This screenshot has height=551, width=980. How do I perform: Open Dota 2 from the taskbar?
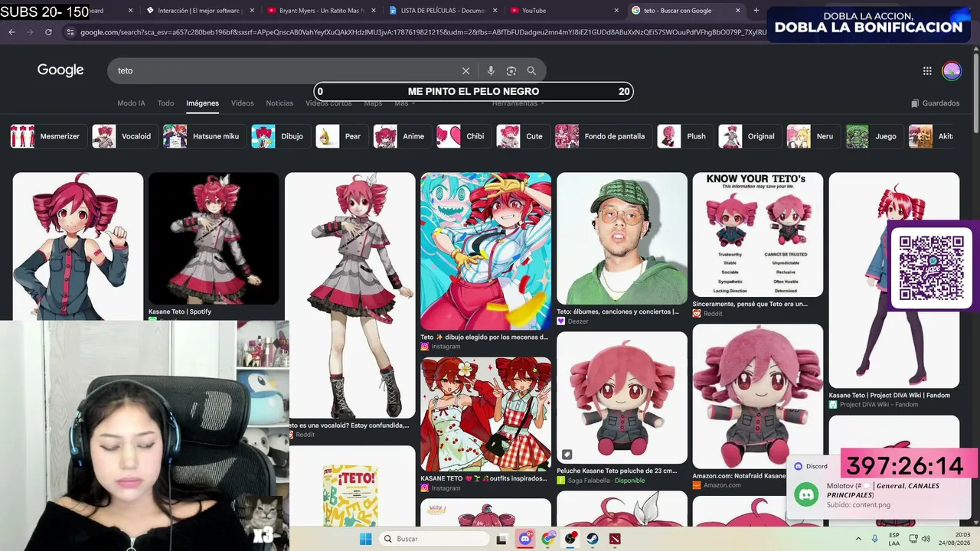(615, 539)
